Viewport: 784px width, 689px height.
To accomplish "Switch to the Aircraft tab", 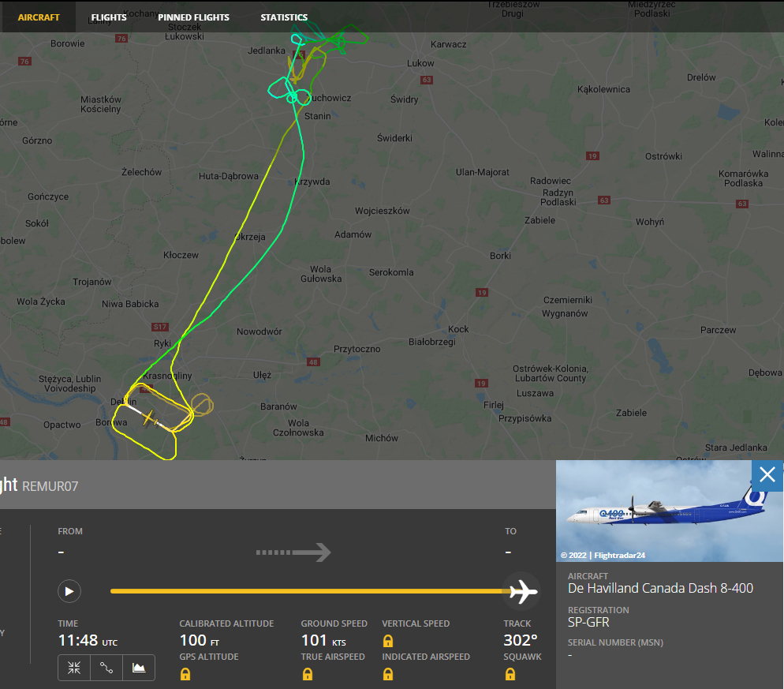I will pyautogui.click(x=39, y=17).
